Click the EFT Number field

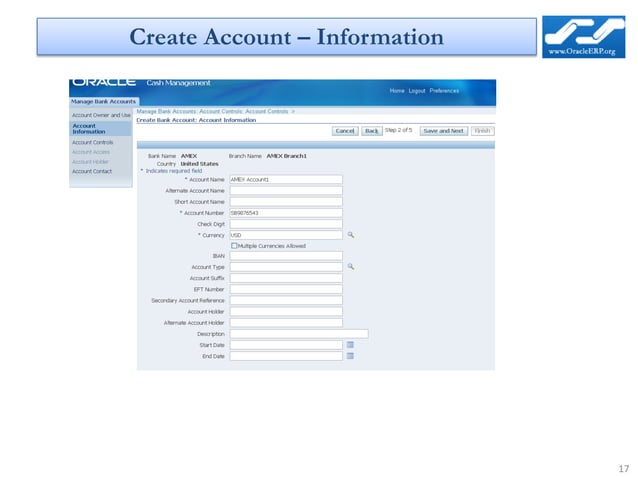286,289
